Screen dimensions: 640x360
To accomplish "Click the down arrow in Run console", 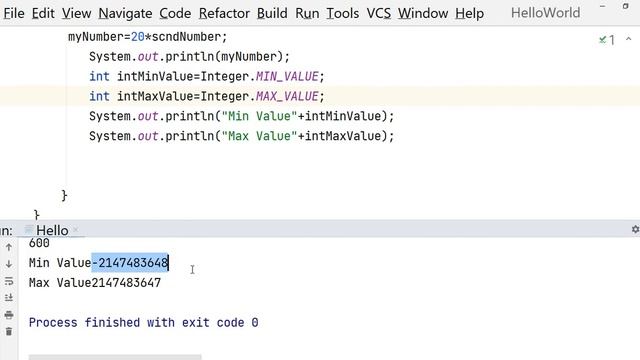I will tap(9, 264).
